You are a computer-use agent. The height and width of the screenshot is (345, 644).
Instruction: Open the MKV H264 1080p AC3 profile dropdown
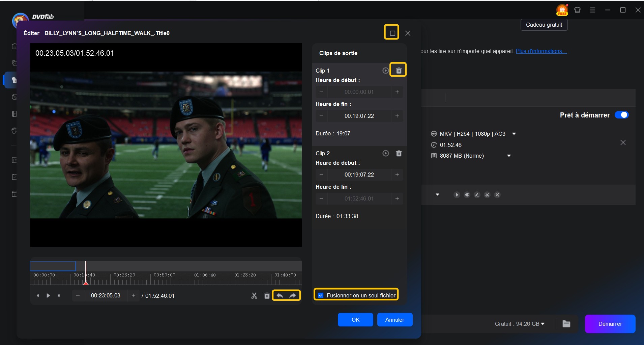click(x=514, y=134)
